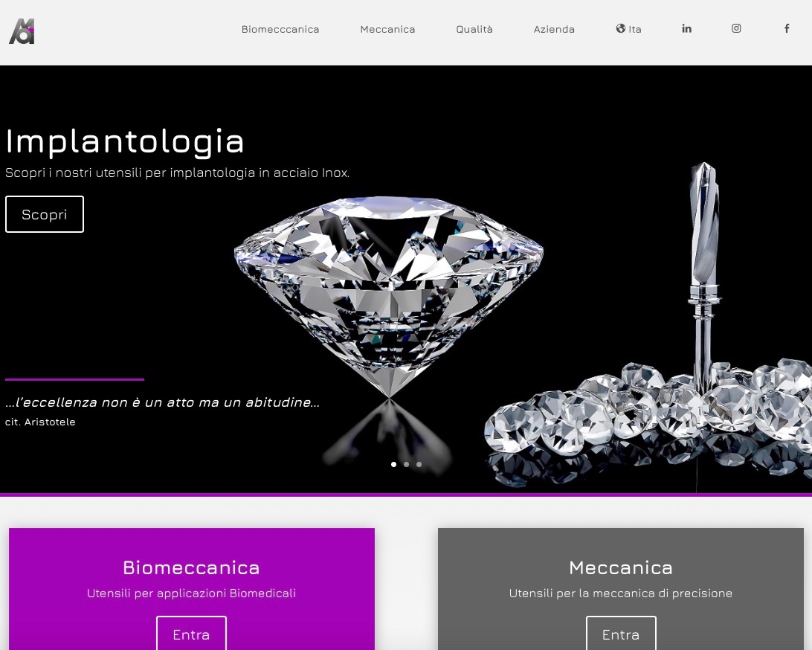Screen dimensions: 812x650
Task: Open the Meccanica menu item
Action: pyautogui.click(x=387, y=30)
